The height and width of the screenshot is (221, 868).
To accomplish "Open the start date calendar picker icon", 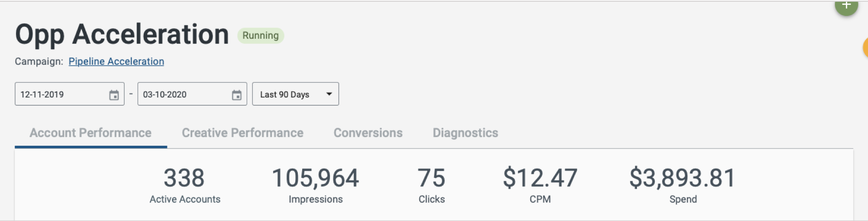I will point(114,95).
